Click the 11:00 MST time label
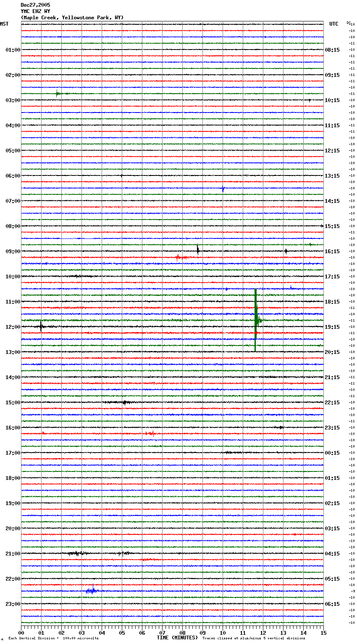Image resolution: width=357 pixels, height=644 pixels. point(13,302)
